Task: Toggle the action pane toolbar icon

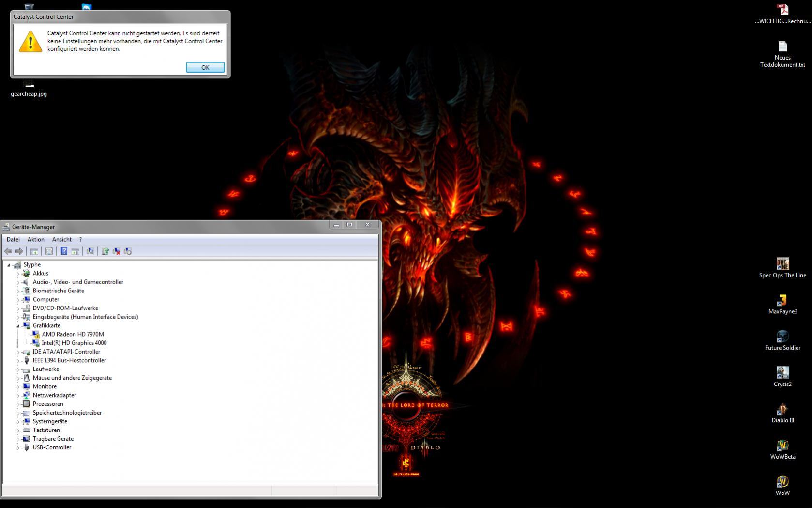Action: click(x=75, y=251)
